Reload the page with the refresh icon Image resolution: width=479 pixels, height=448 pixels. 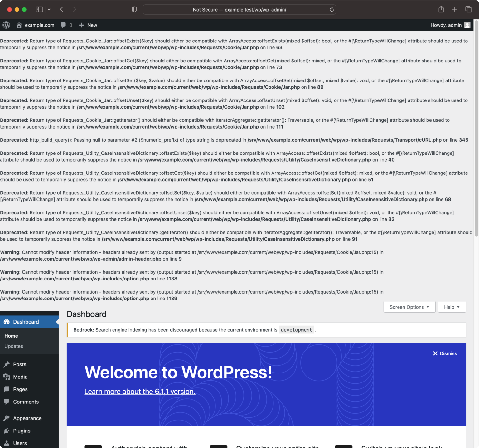click(x=331, y=9)
